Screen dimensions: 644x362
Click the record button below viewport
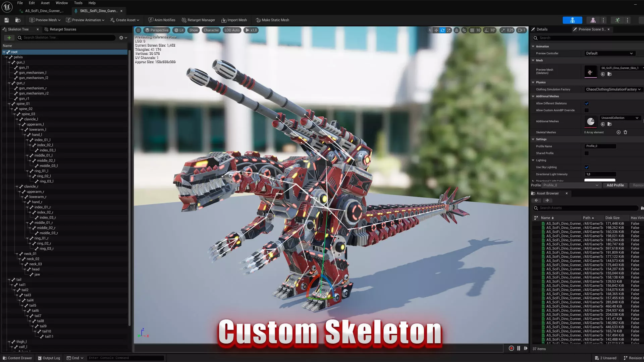coord(511,348)
